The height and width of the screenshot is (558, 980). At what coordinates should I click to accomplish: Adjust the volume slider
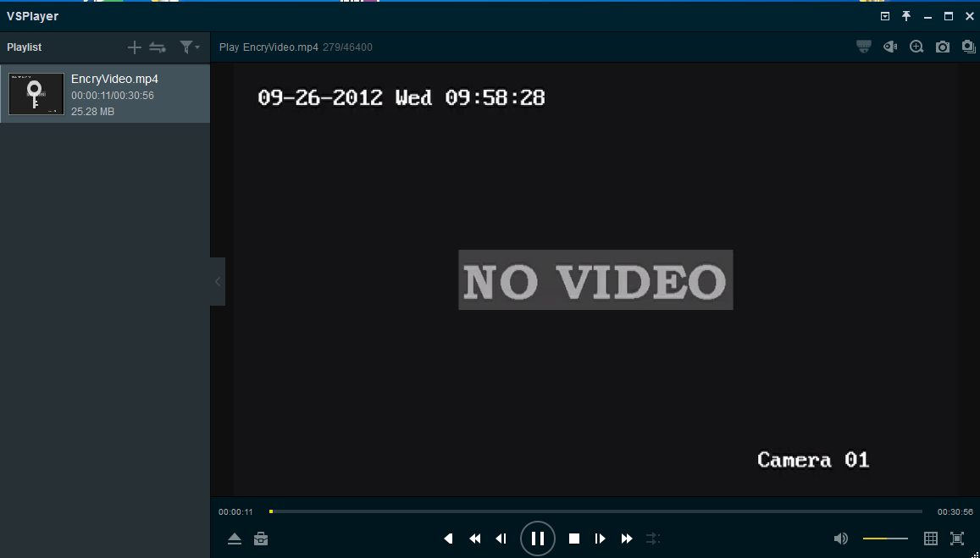pos(885,539)
